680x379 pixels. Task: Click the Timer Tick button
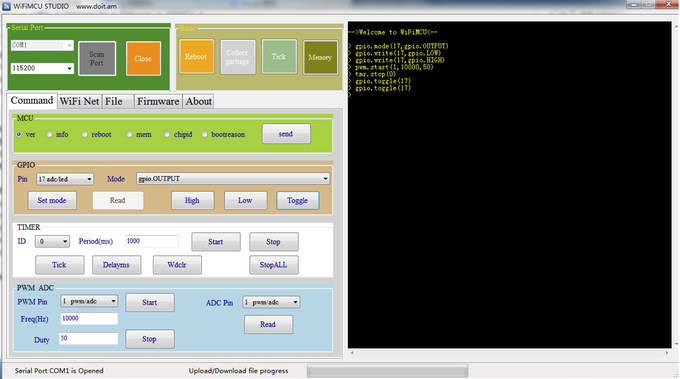pyautogui.click(x=59, y=265)
